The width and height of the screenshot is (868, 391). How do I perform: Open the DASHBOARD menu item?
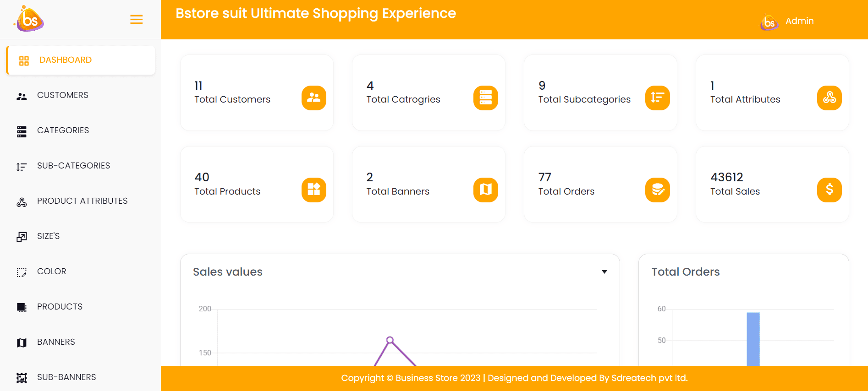(81, 60)
